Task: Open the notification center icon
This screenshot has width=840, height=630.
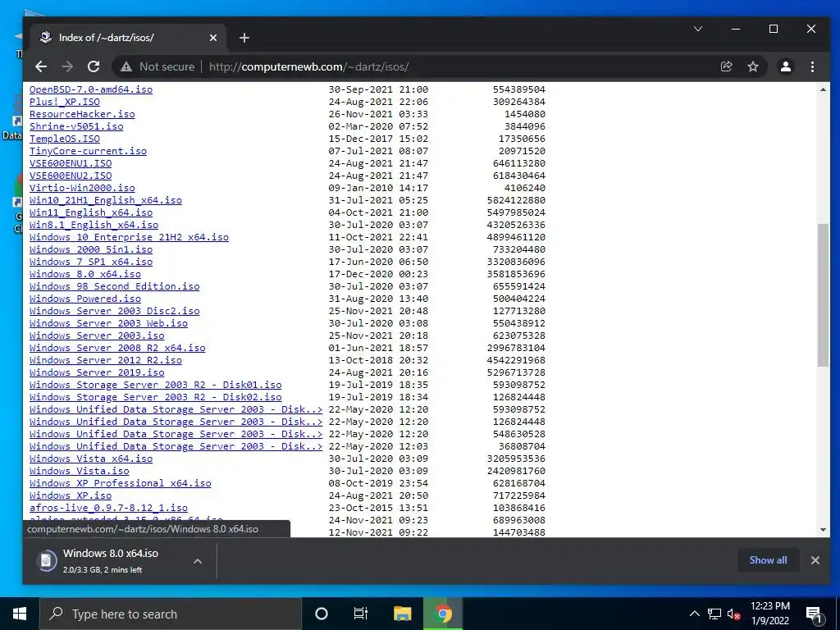Action: (814, 614)
